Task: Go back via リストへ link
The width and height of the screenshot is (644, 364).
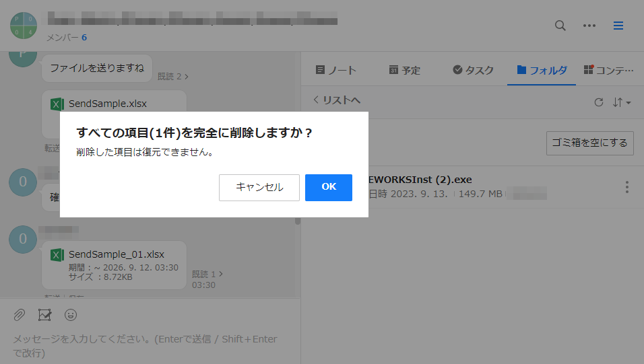Action: point(337,100)
